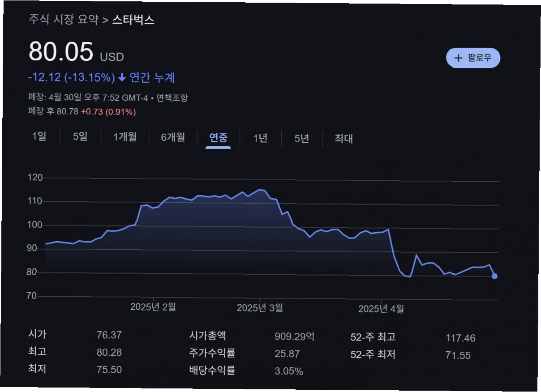This screenshot has width=541, height=392.
Task: Switch to the 1개월 range tab
Action: point(125,137)
